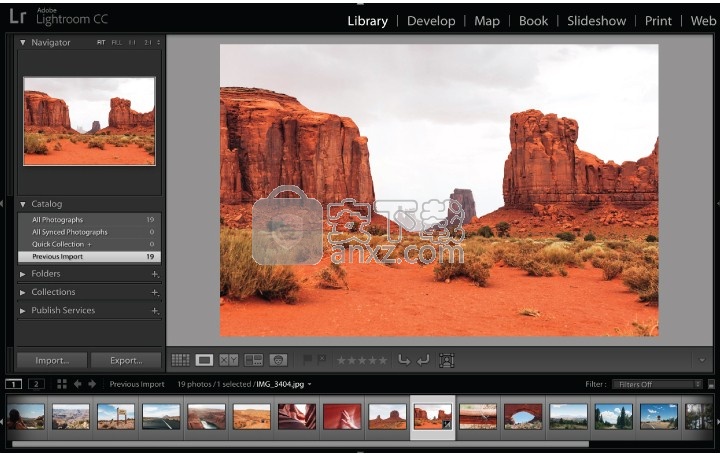This screenshot has width=720, height=454.
Task: Switch to the Print module
Action: click(x=658, y=21)
